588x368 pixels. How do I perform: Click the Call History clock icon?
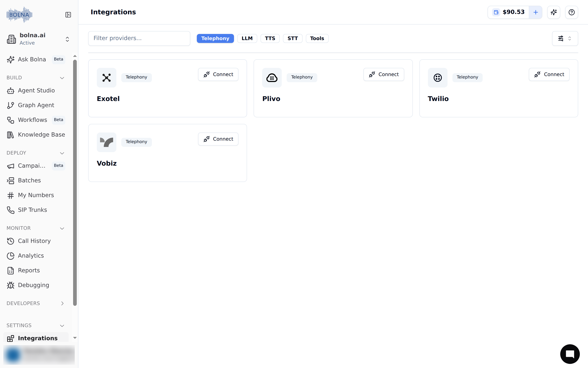(10, 241)
